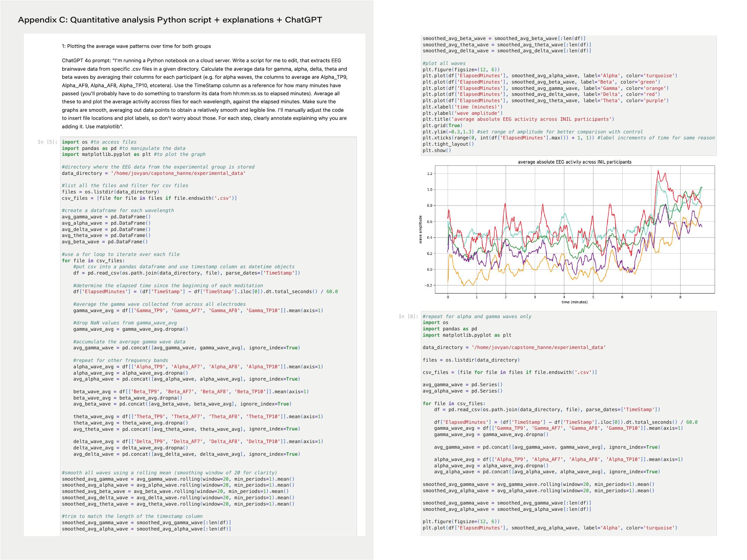Image resolution: width=747 pixels, height=560 pixels.
Task: Click the line "avg_alpha_wave = pd.Series()"
Action: pos(463,391)
